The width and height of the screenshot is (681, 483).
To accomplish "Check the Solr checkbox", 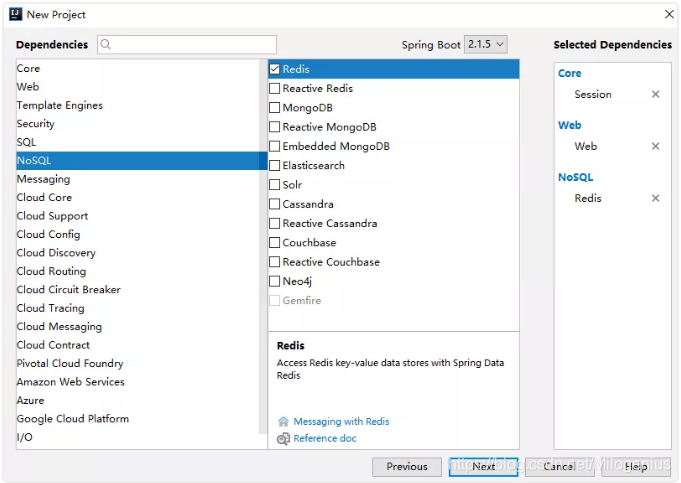I will point(274,185).
